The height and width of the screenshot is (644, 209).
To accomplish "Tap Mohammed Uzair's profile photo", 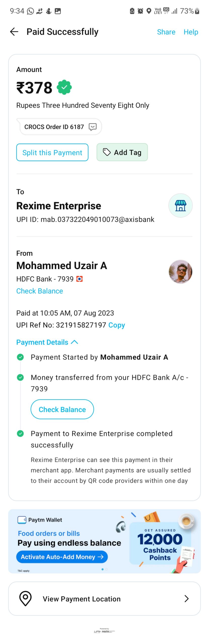I will pyautogui.click(x=180, y=272).
